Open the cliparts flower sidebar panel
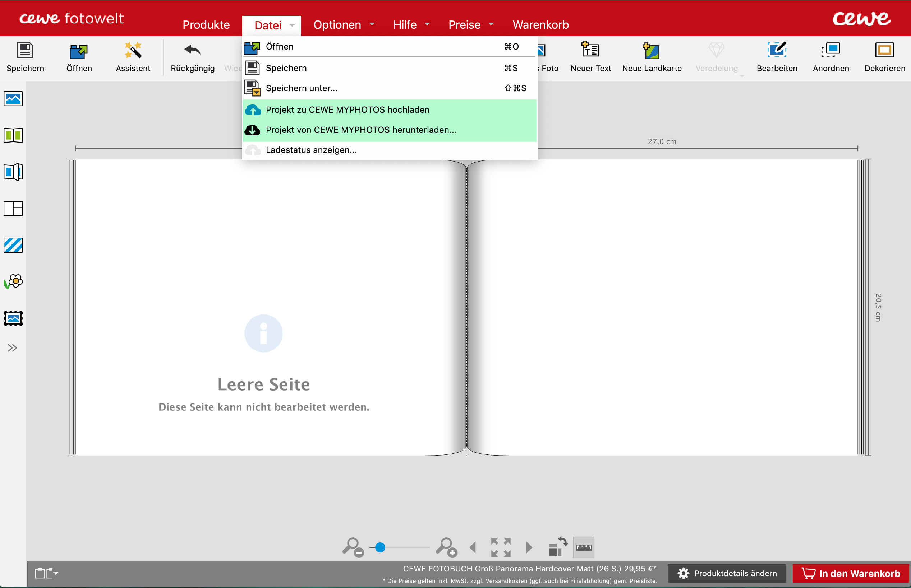Image resolution: width=911 pixels, height=588 pixels. (13, 282)
